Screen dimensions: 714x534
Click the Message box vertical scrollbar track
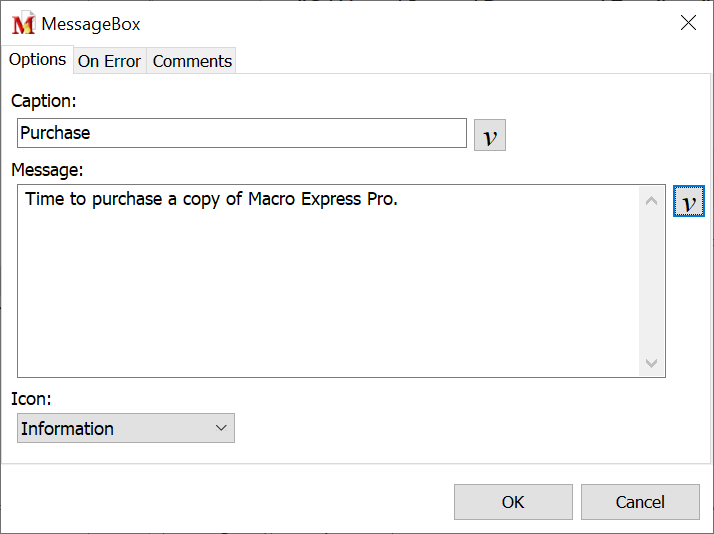click(x=652, y=280)
